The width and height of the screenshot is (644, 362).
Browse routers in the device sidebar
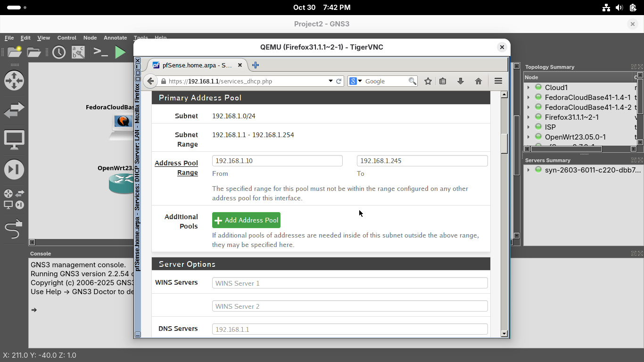coord(14,81)
